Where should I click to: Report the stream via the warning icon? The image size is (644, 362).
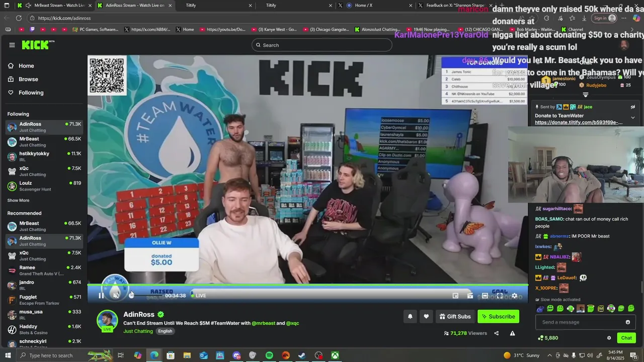coord(512,333)
